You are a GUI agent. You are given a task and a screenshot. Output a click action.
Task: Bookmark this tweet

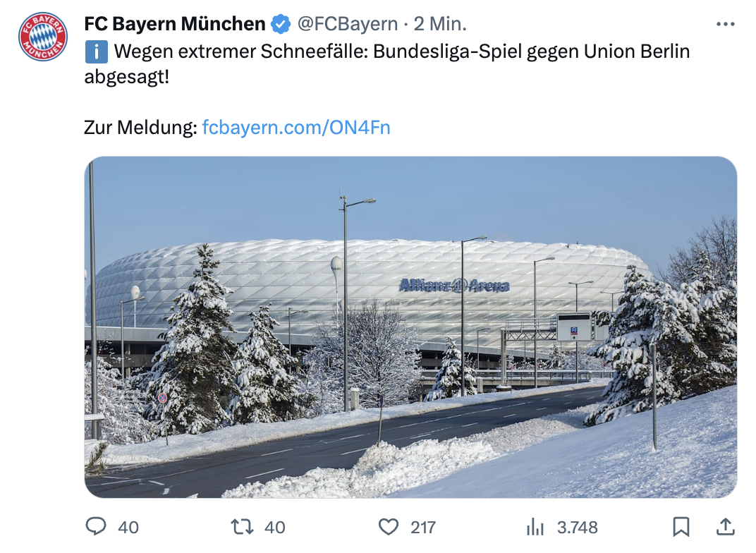point(681,526)
